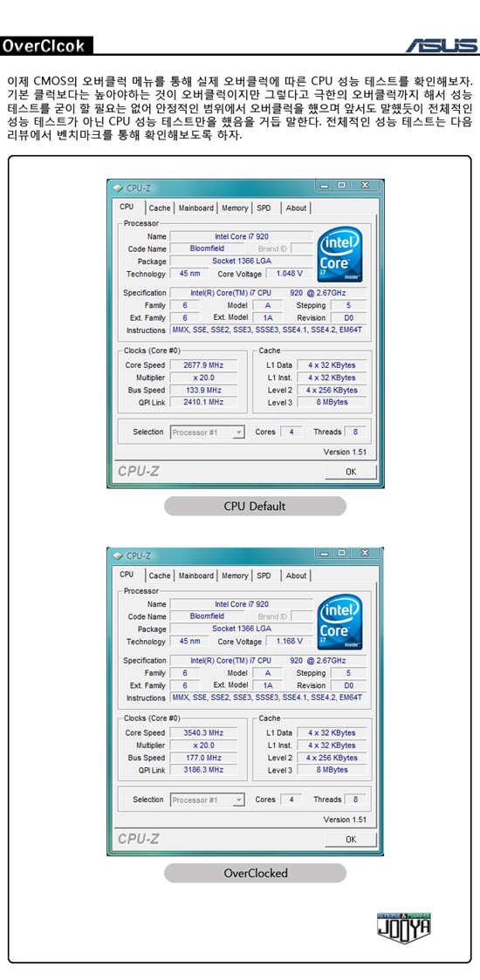Open Cache tab in CPU Default window

click(160, 208)
